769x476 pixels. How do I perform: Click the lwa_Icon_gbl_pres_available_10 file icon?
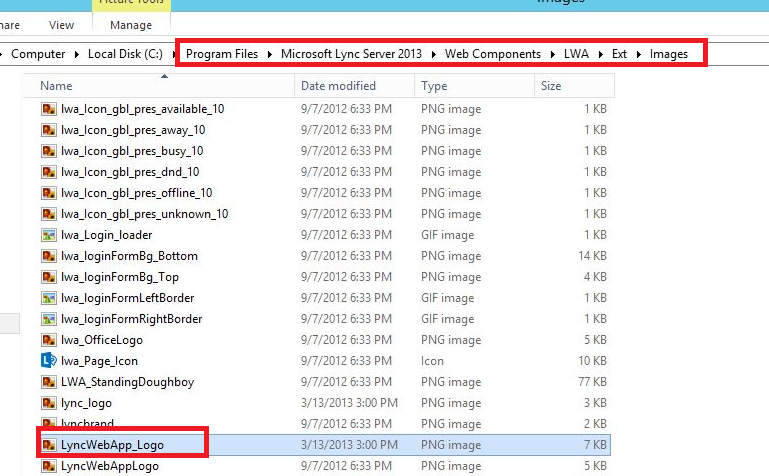tap(48, 108)
